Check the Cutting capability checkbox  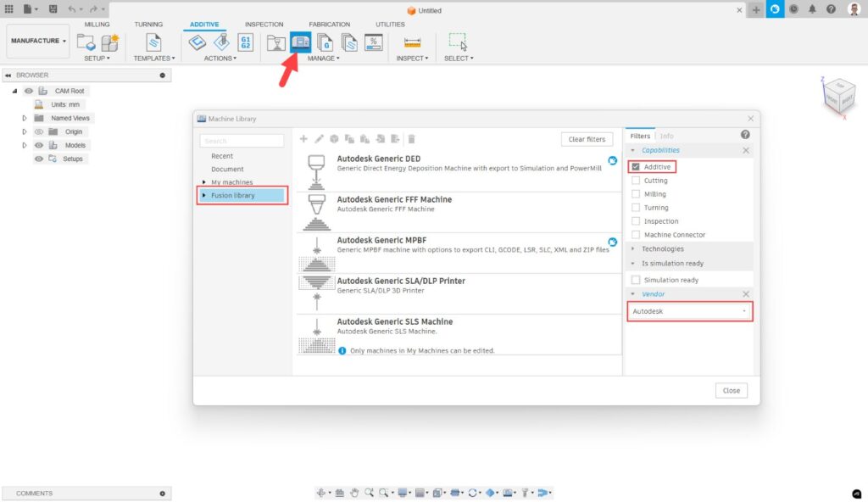click(x=636, y=181)
